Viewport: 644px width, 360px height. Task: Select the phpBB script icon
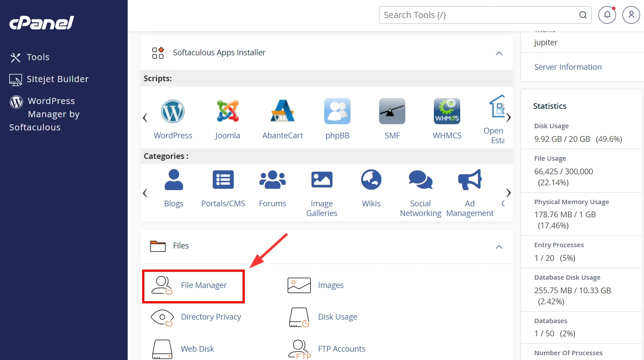[337, 111]
